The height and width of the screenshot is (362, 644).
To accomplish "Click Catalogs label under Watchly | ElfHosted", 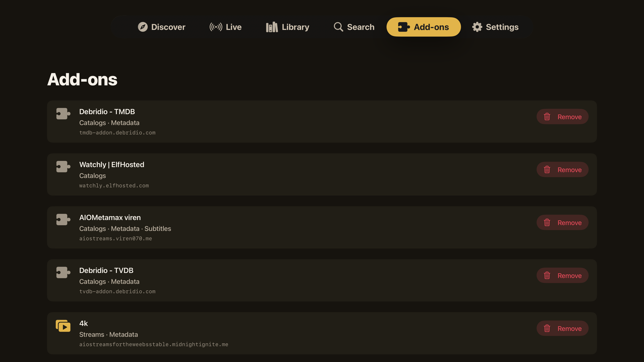I will click(93, 176).
